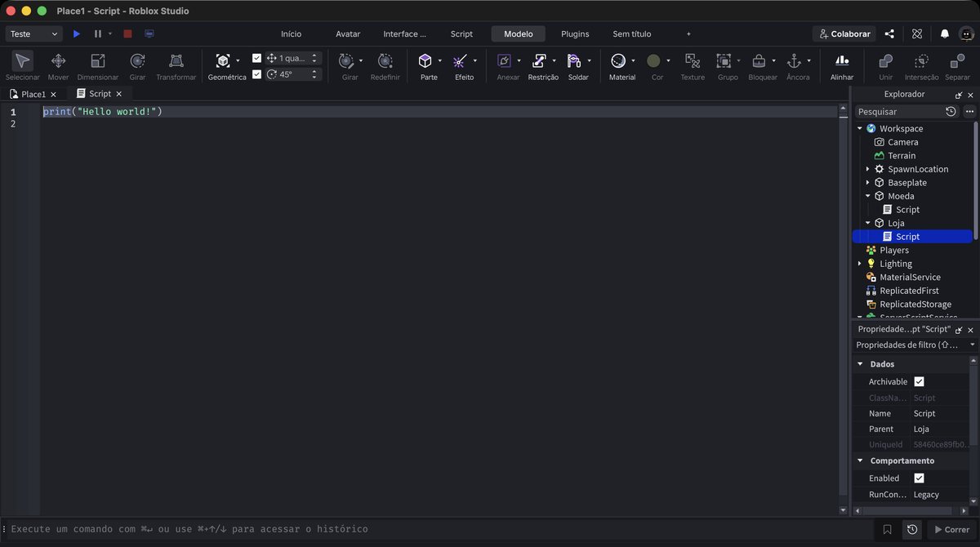Open the notifications bell
This screenshot has height=547, width=980.
(945, 33)
